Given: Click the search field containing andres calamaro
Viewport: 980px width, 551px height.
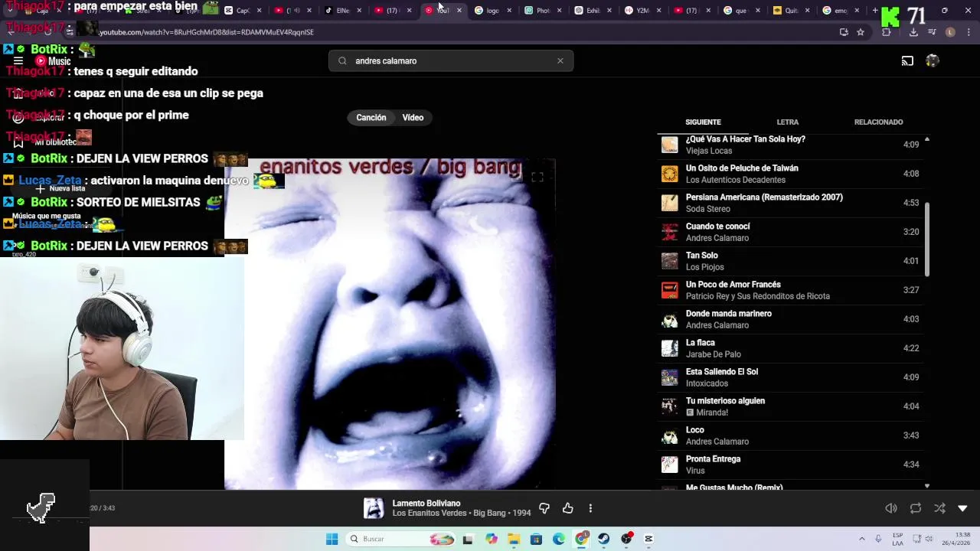Looking at the screenshot, I should pos(451,60).
